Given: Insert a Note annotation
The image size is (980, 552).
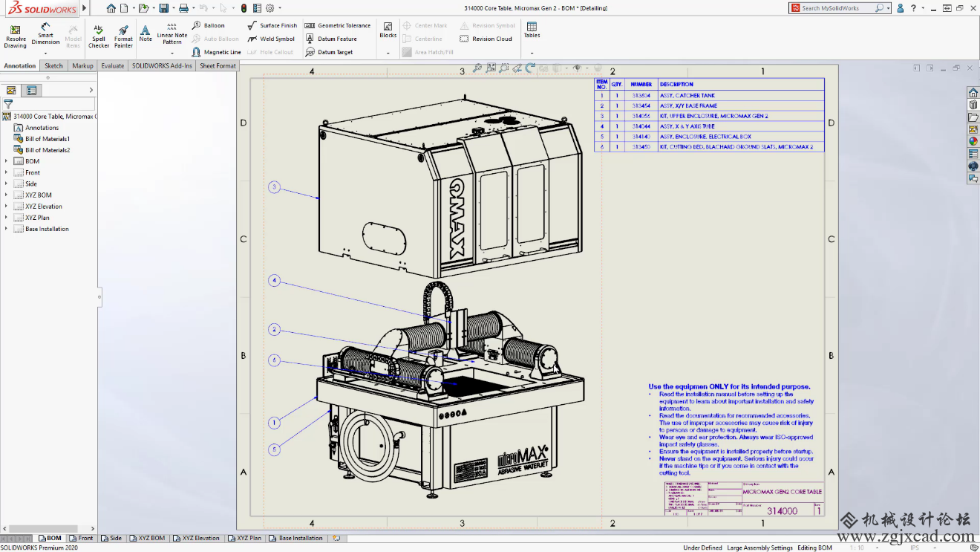Looking at the screenshot, I should (x=146, y=33).
